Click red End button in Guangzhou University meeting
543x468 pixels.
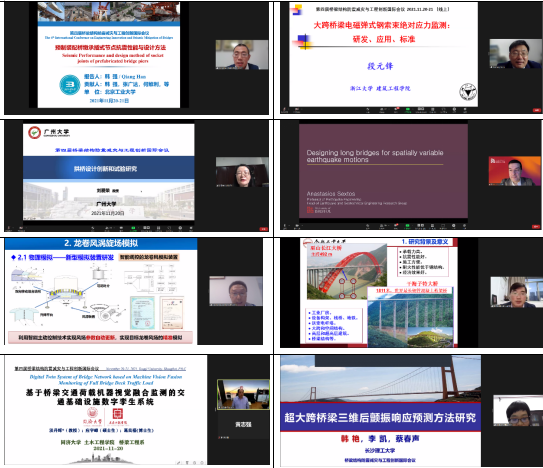264,229
